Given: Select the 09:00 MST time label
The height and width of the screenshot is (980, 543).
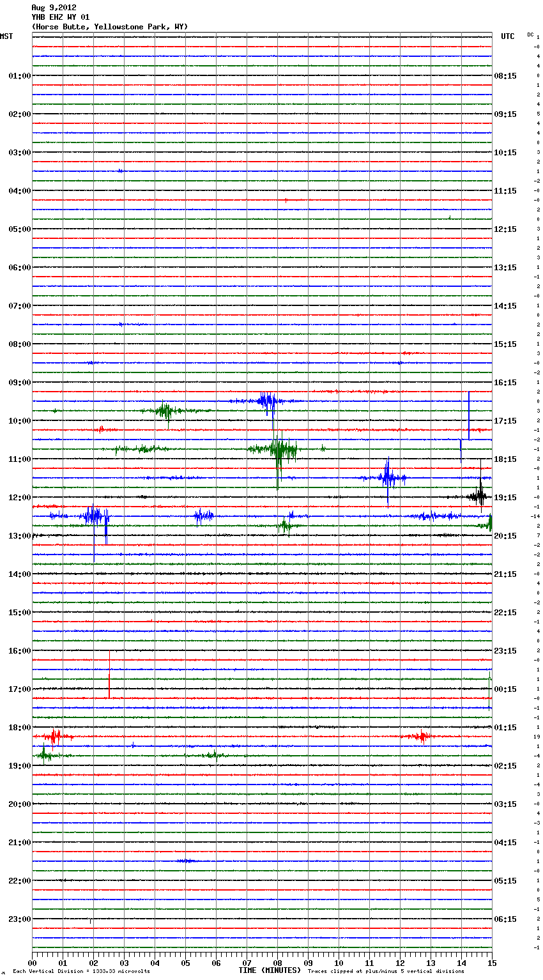Looking at the screenshot, I should pos(19,383).
